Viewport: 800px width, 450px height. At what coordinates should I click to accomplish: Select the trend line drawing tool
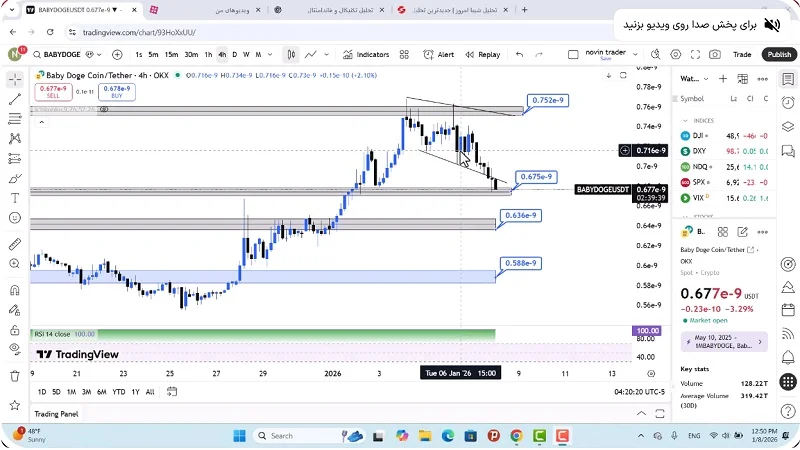click(x=14, y=99)
